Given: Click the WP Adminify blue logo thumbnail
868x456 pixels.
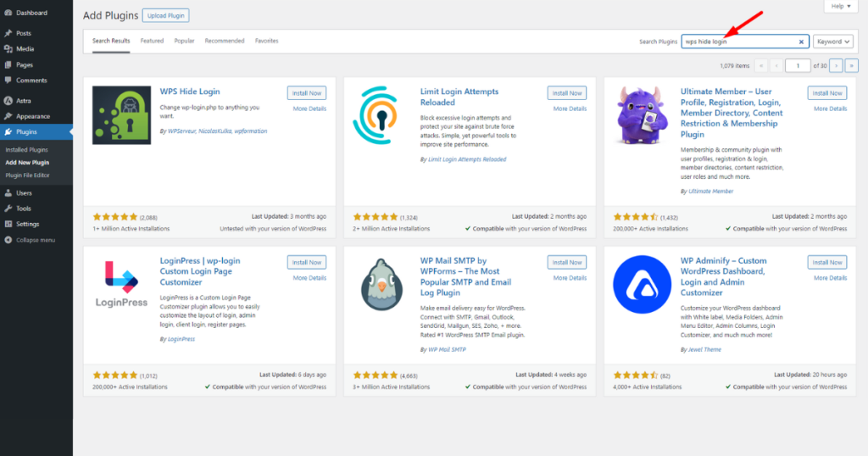Looking at the screenshot, I should point(642,285).
